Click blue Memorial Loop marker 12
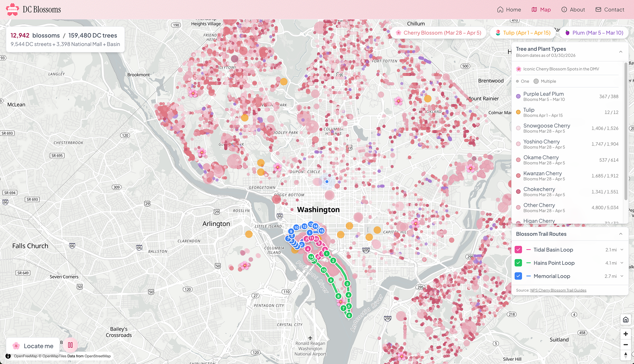 pyautogui.click(x=305, y=226)
